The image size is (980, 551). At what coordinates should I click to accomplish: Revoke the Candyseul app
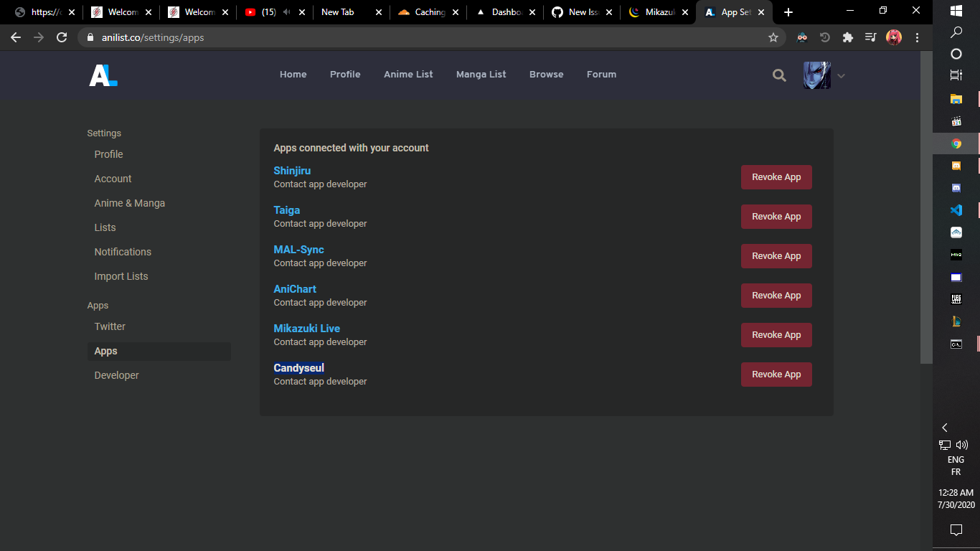point(776,375)
